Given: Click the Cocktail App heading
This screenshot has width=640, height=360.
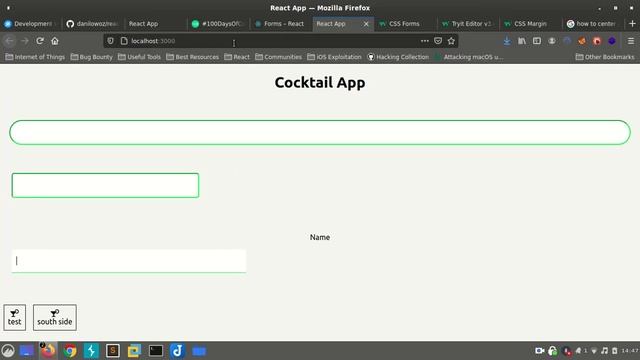Looking at the screenshot, I should point(320,82).
